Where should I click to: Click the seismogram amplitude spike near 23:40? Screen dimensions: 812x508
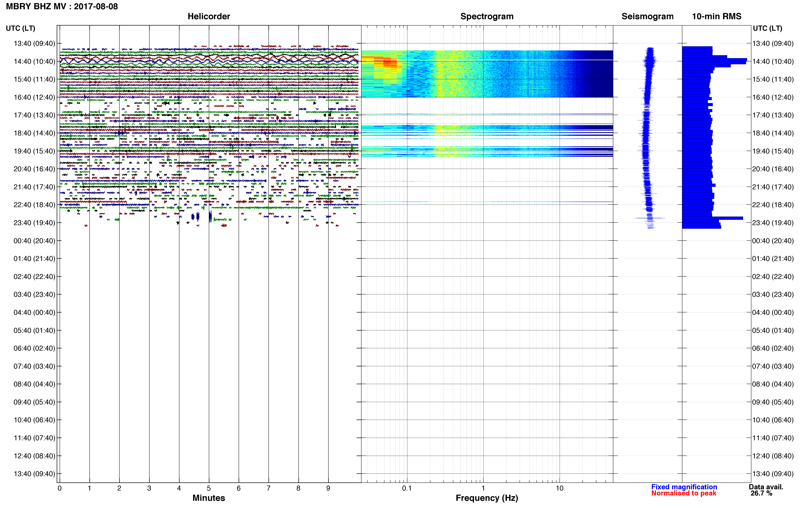[650, 218]
